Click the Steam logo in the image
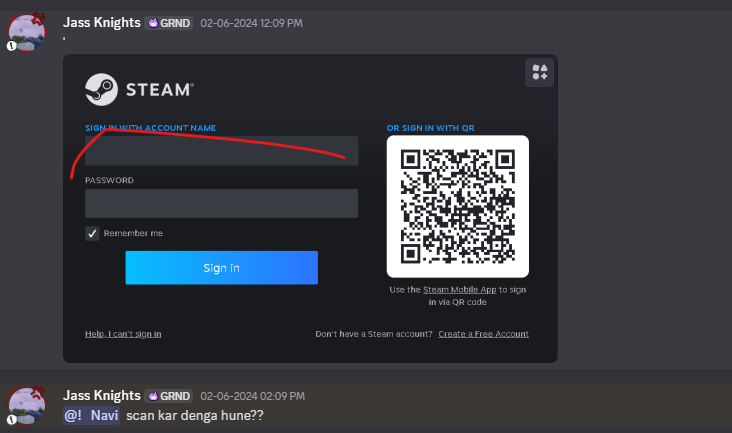This screenshot has height=433, width=732. [139, 90]
